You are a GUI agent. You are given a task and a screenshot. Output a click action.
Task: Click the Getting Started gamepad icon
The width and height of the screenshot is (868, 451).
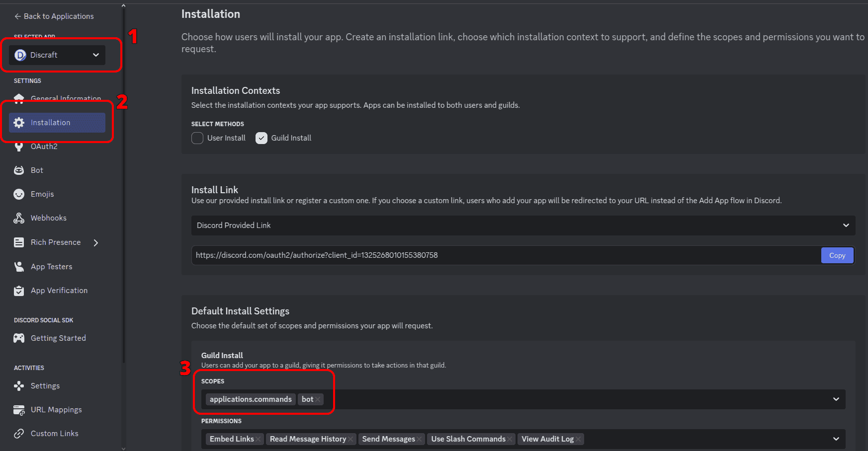coord(19,338)
